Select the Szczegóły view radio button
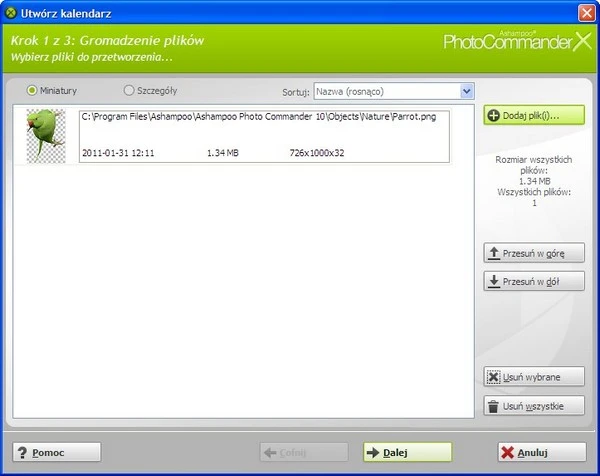Viewport: 600px width, 476px height. point(128,90)
